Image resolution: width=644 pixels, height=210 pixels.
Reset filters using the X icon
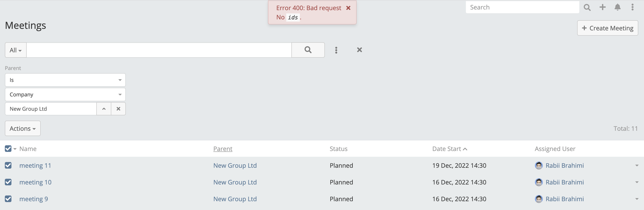(x=359, y=50)
